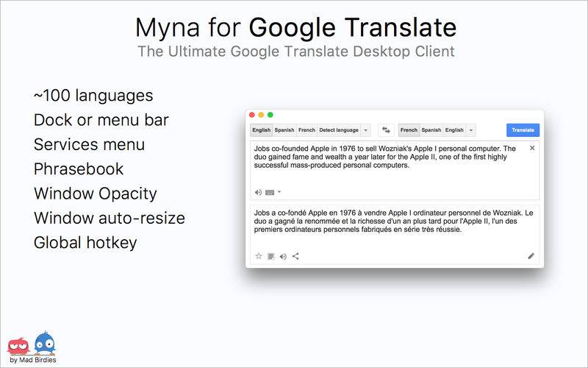Click the 'Phrasebook' feature text

coord(79,169)
